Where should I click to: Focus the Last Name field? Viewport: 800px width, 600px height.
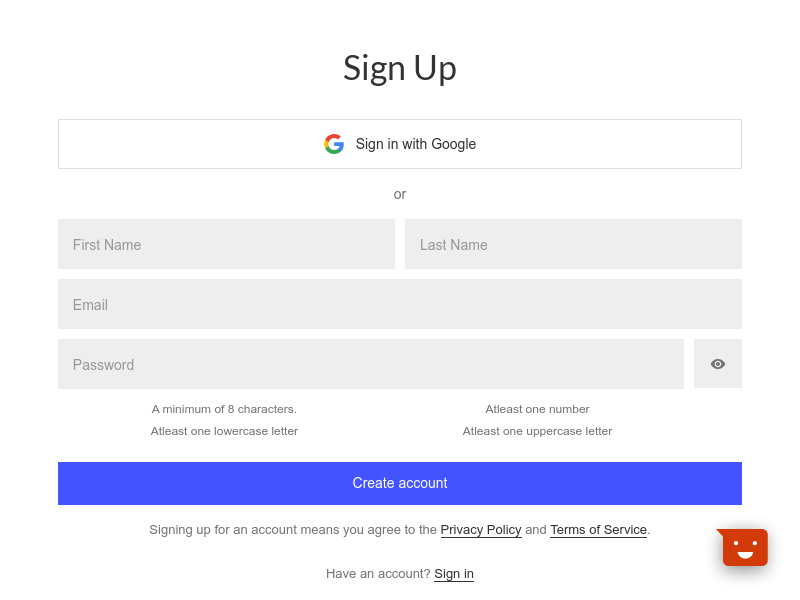573,244
